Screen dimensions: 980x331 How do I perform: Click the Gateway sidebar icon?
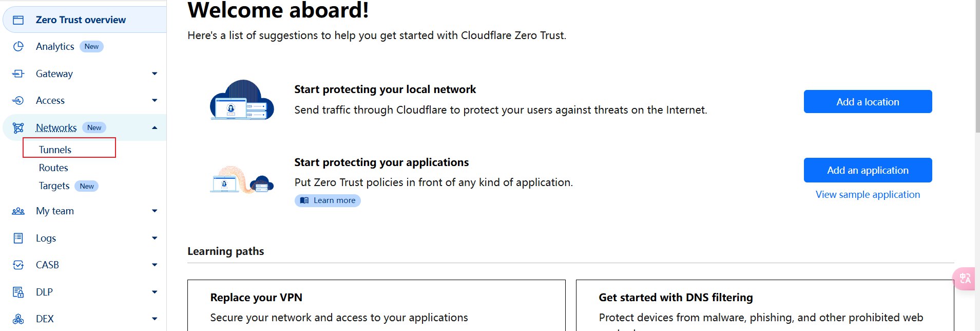coord(18,73)
